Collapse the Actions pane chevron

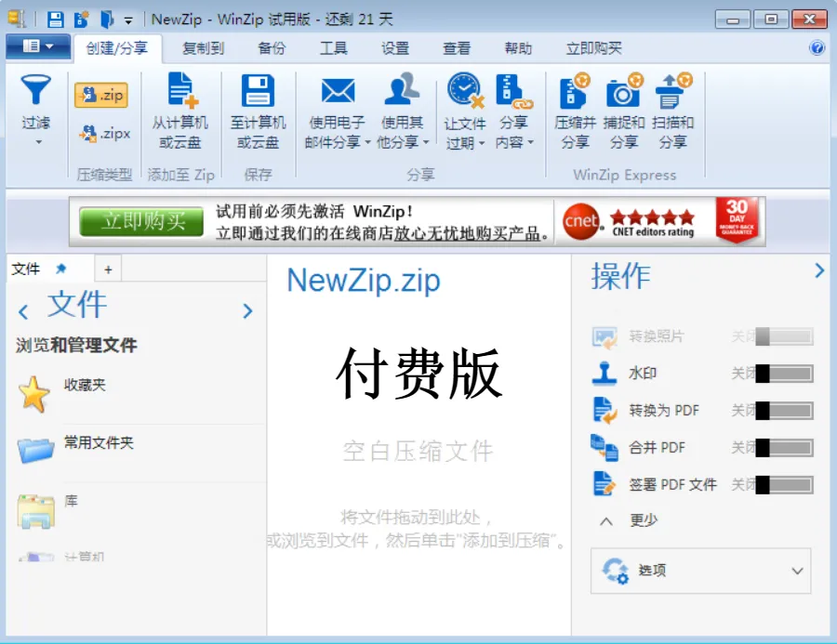coord(819,270)
